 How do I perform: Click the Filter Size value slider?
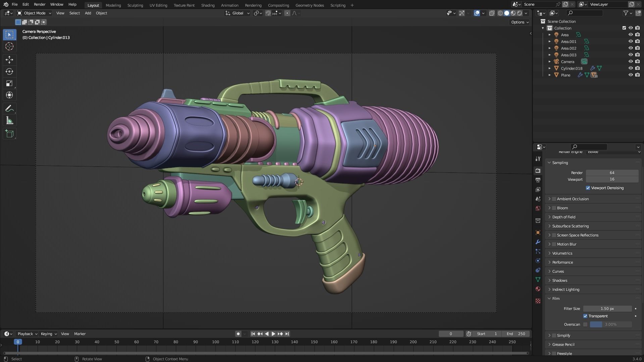pos(607,309)
